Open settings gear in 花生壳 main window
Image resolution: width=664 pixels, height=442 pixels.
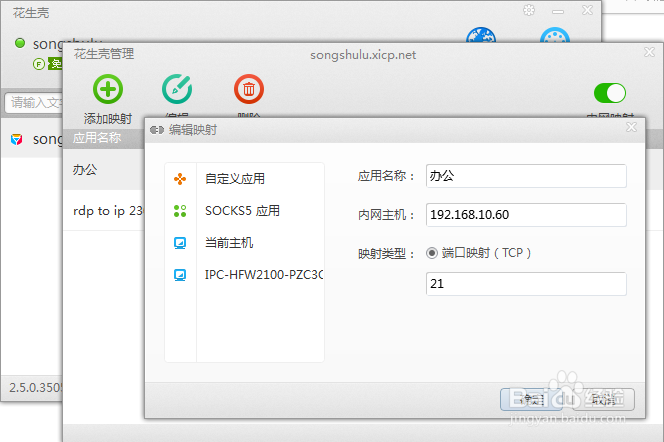point(529,10)
